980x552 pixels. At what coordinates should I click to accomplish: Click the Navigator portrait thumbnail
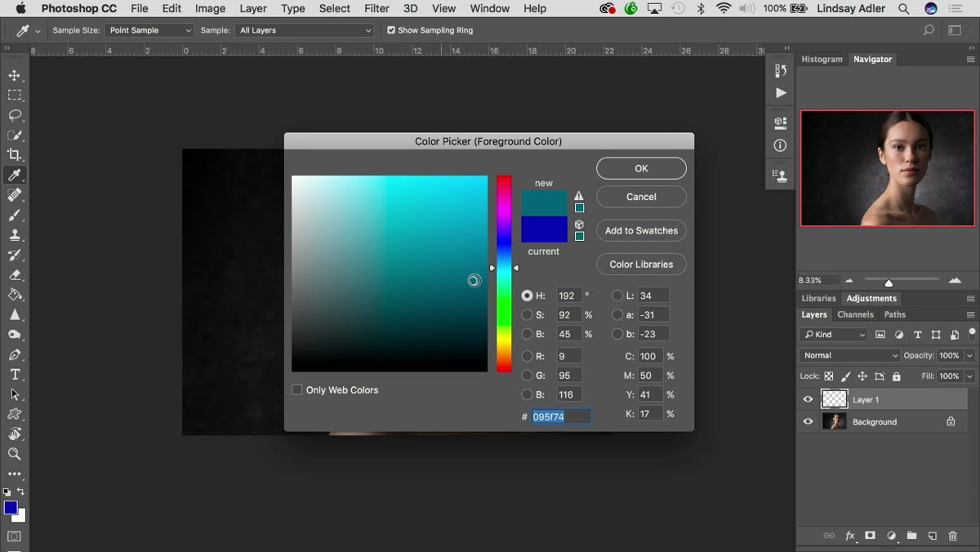tap(888, 168)
